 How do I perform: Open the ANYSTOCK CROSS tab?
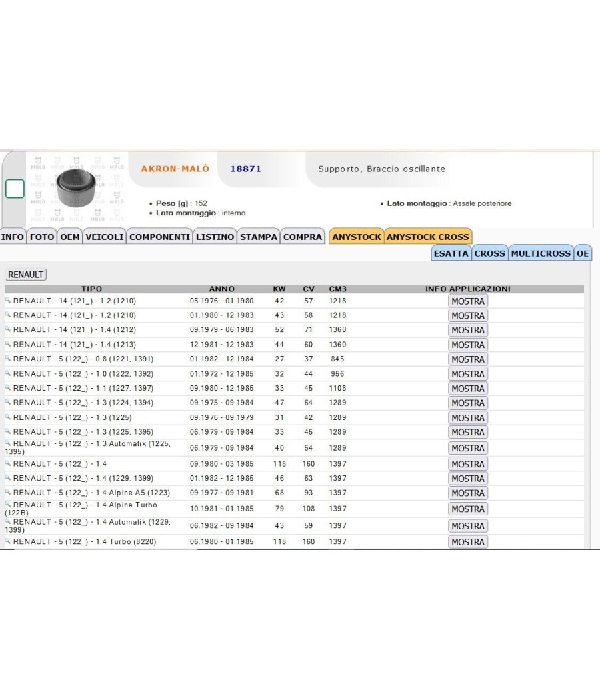pyautogui.click(x=428, y=237)
